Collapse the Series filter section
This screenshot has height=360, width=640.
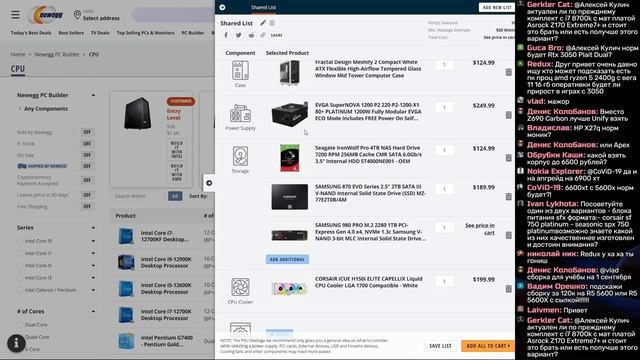(x=93, y=228)
